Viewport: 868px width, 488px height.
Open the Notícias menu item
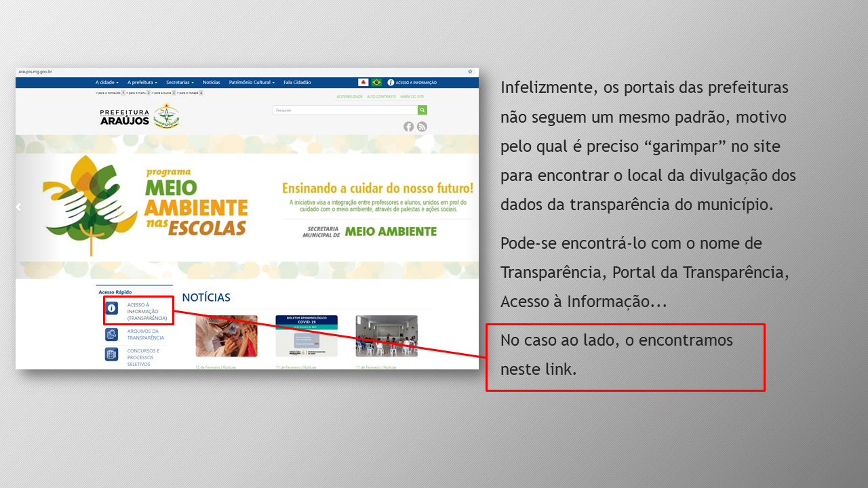click(x=211, y=83)
